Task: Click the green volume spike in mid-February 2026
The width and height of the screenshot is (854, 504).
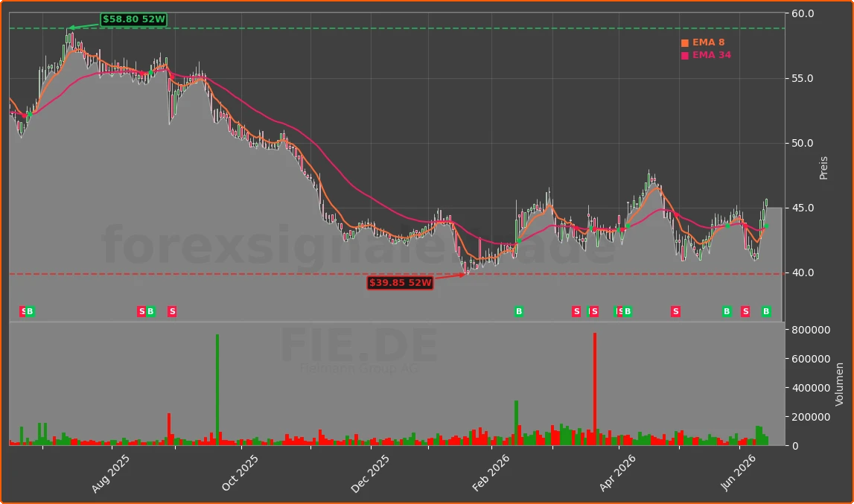Action: coord(516,424)
